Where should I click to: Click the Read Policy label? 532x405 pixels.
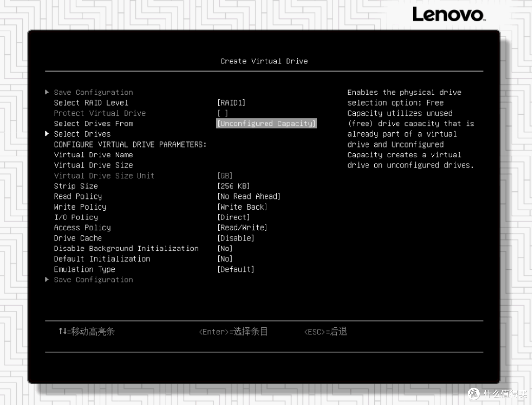coord(78,196)
